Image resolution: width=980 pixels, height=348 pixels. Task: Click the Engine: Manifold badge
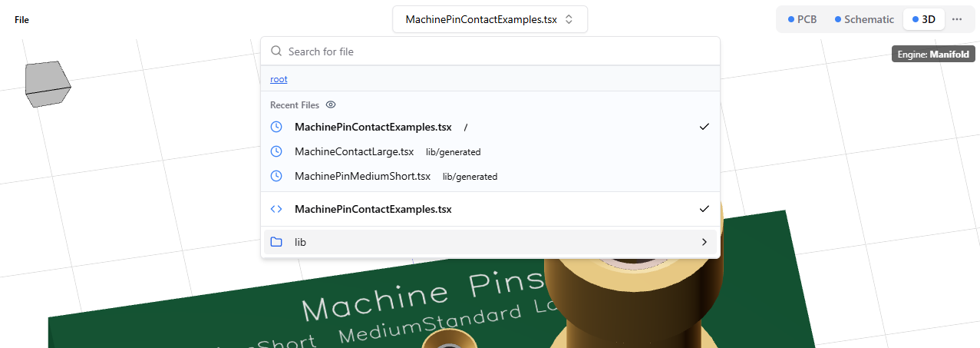coord(933,55)
